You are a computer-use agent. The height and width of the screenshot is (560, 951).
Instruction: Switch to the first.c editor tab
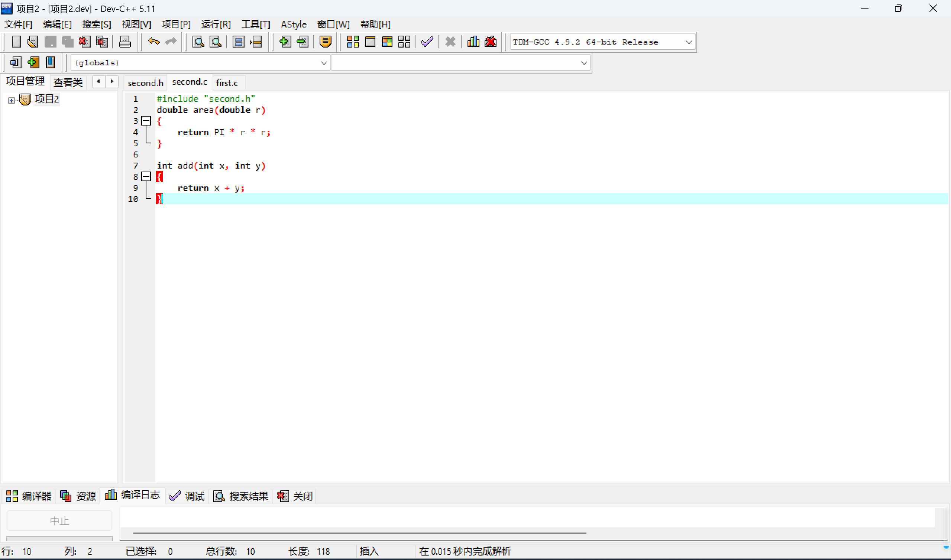[x=227, y=83]
